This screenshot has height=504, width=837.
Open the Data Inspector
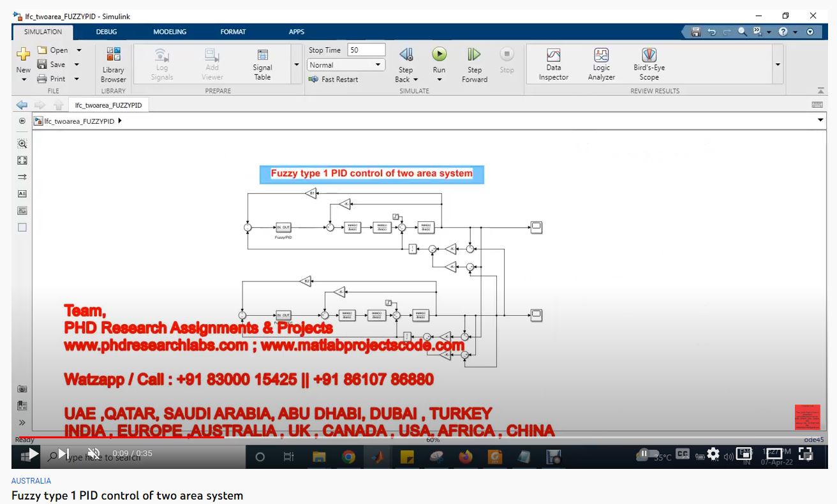553,64
